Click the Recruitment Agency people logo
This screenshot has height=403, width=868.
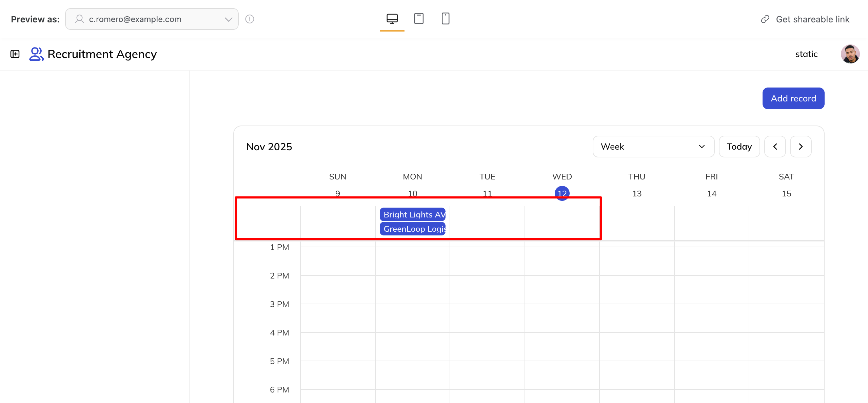[36, 54]
